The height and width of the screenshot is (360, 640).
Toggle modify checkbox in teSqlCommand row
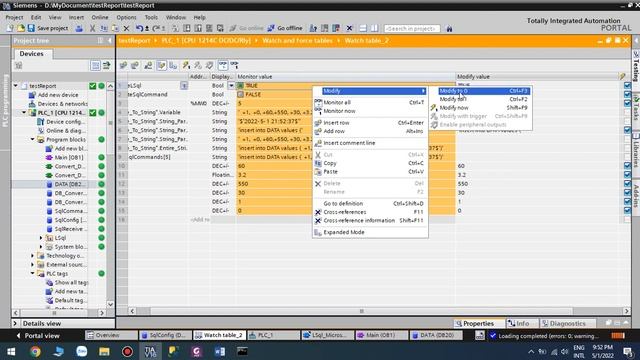point(627,95)
